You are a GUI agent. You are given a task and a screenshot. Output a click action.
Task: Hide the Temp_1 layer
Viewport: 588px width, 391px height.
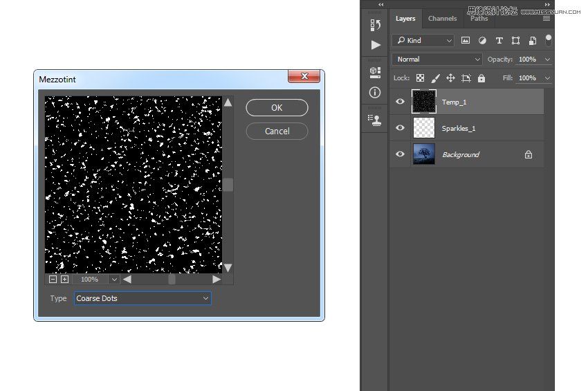click(x=400, y=102)
